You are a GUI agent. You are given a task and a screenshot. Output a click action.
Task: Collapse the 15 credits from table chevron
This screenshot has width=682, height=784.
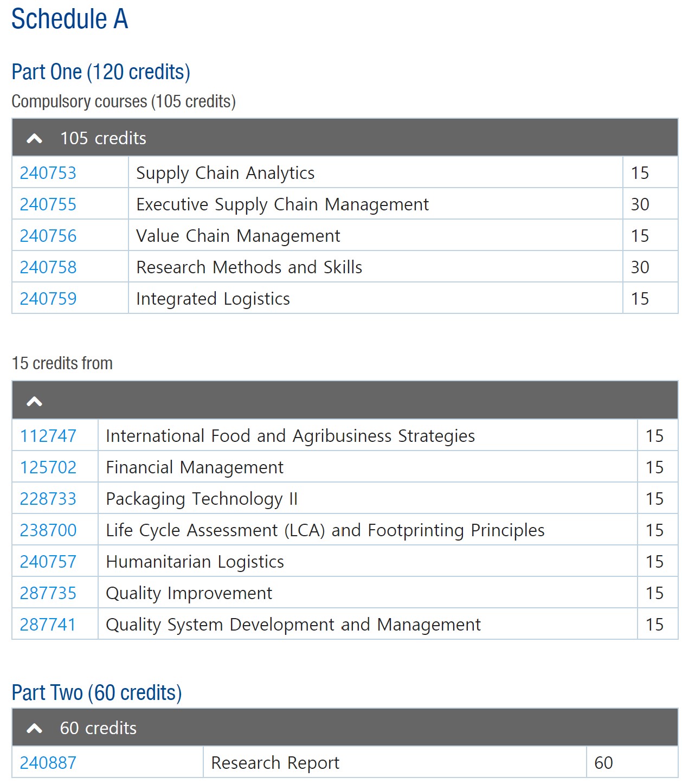(x=34, y=402)
